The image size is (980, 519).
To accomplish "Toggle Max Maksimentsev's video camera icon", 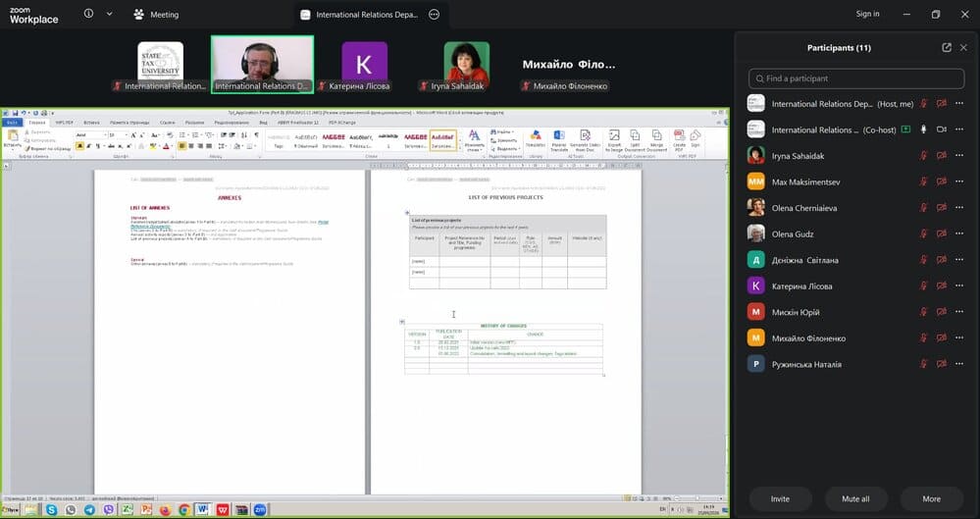I will tap(941, 182).
